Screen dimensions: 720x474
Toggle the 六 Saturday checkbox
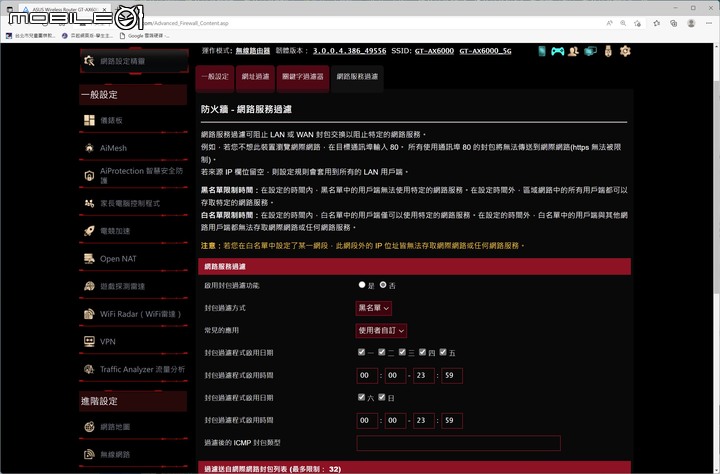pyautogui.click(x=361, y=397)
